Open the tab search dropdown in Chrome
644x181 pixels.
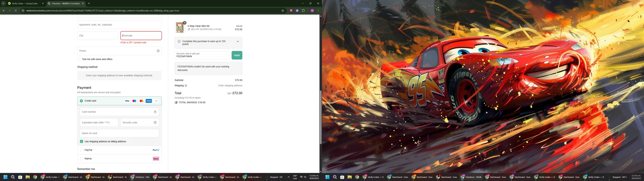[x=3, y=3]
